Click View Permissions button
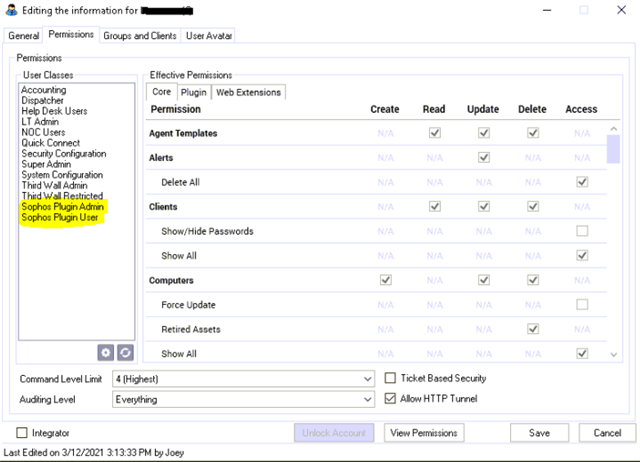 425,433
